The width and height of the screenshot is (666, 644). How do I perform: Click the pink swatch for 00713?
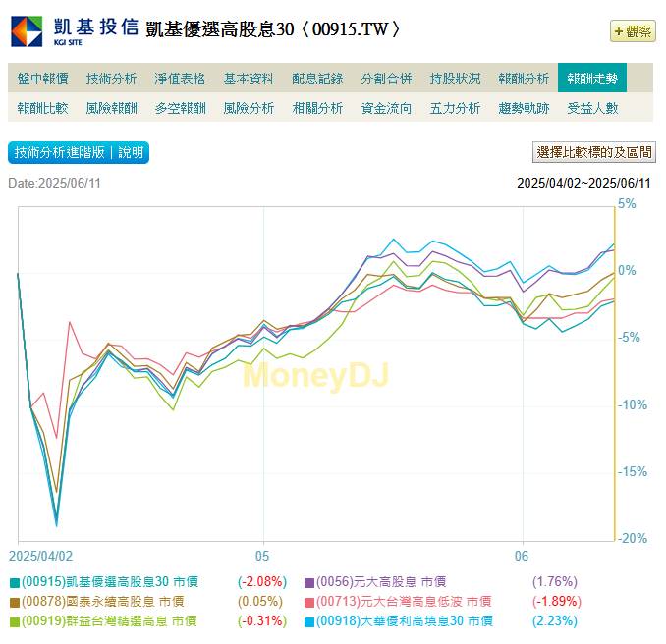pos(309,603)
